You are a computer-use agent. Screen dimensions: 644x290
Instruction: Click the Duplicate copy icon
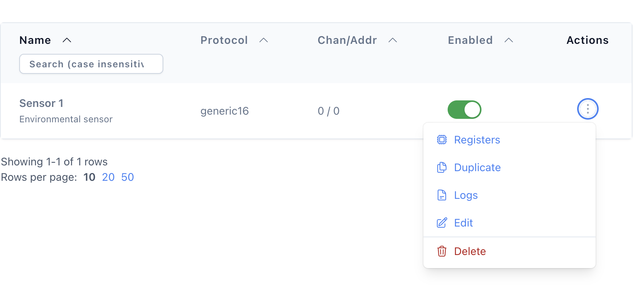click(442, 167)
